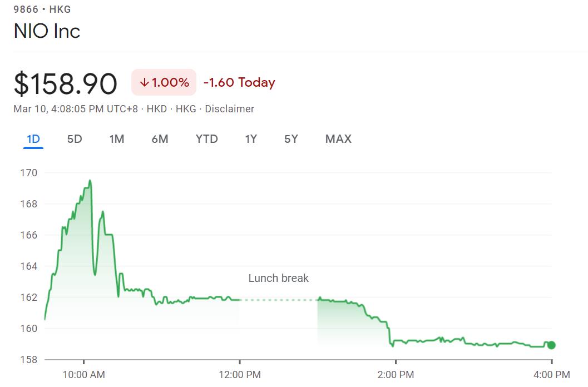Image resolution: width=588 pixels, height=387 pixels.
Task: Keep the 1D tab selected
Action: 32,139
